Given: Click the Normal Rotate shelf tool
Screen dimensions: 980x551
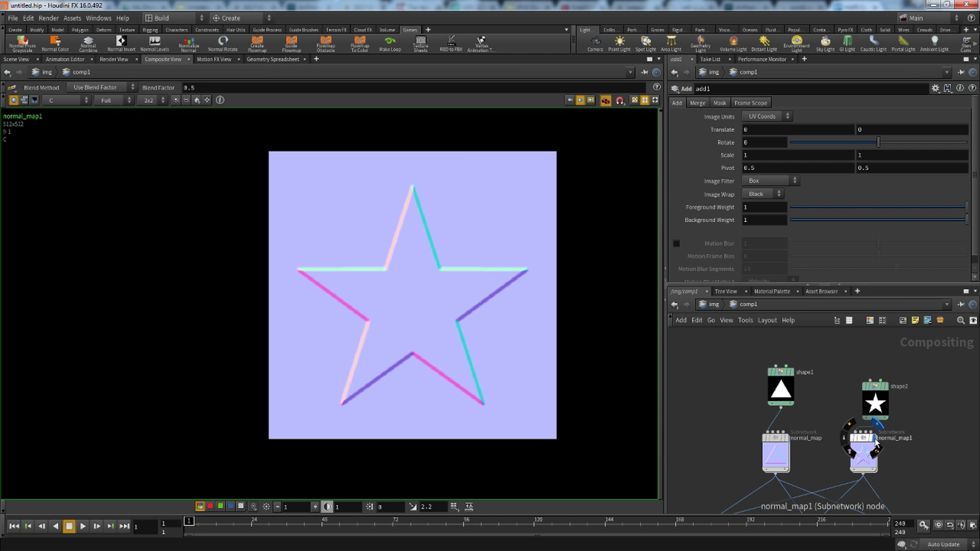Looking at the screenshot, I should [223, 43].
